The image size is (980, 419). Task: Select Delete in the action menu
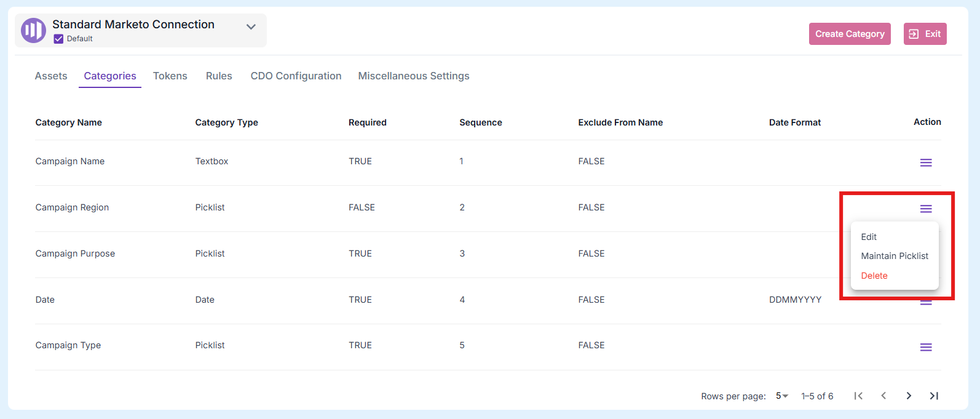point(874,276)
